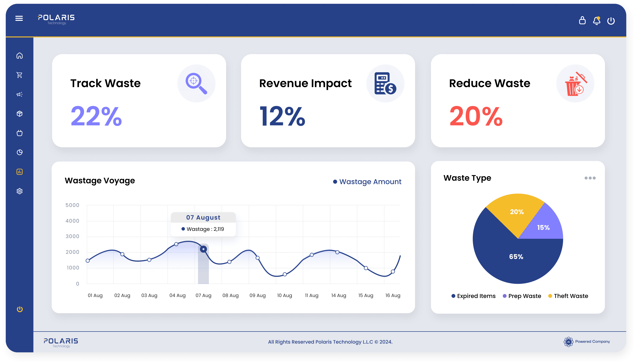Click the lock icon in header

[582, 21]
